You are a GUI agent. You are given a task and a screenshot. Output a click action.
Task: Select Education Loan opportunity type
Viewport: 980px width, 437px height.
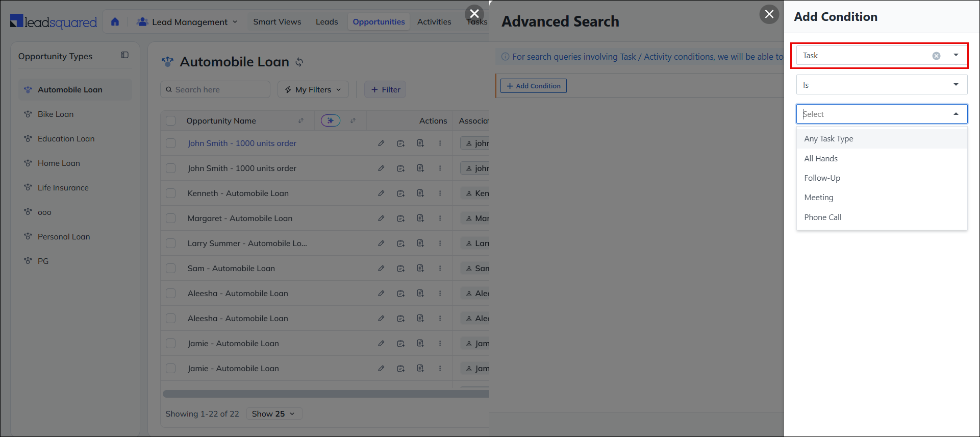coord(75,139)
